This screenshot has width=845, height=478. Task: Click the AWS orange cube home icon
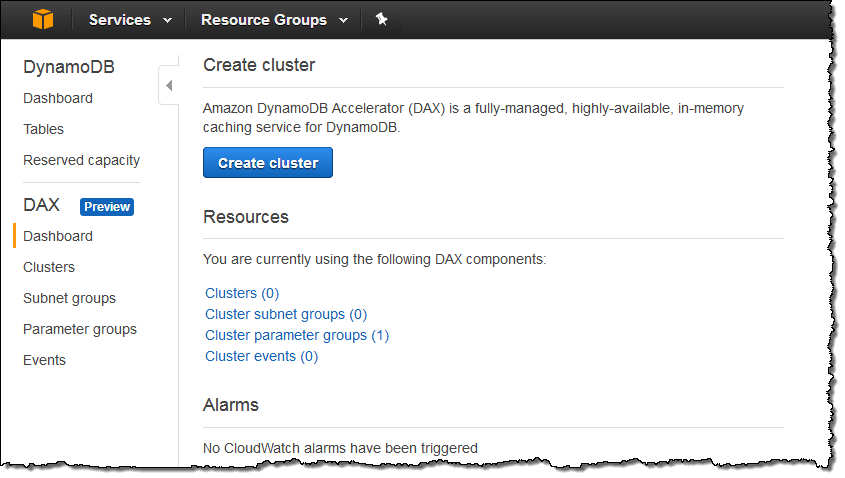coord(43,20)
